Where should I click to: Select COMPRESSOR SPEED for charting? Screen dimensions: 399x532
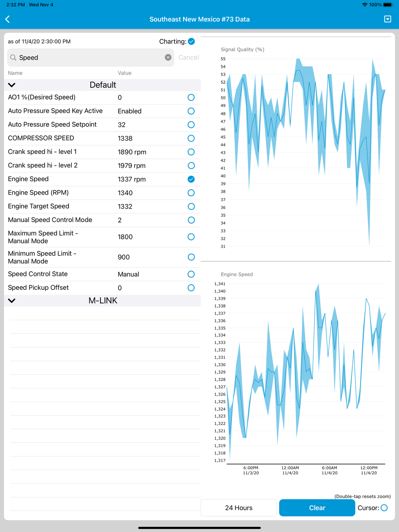pos(191,138)
